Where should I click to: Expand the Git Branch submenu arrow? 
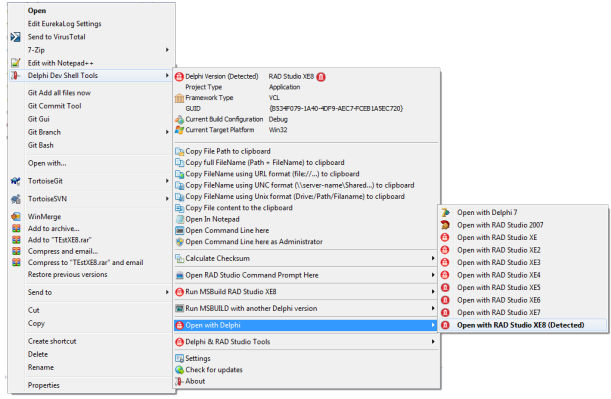(167, 132)
